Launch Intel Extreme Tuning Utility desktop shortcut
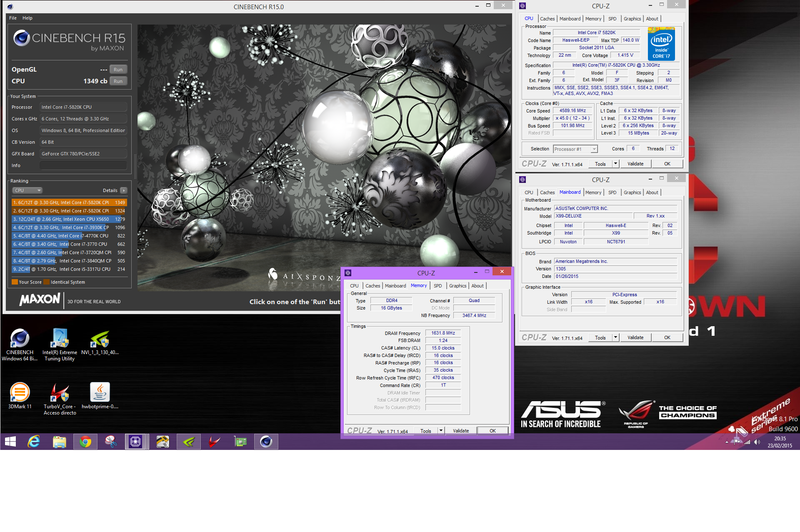This screenshot has width=800, height=532. point(60,344)
